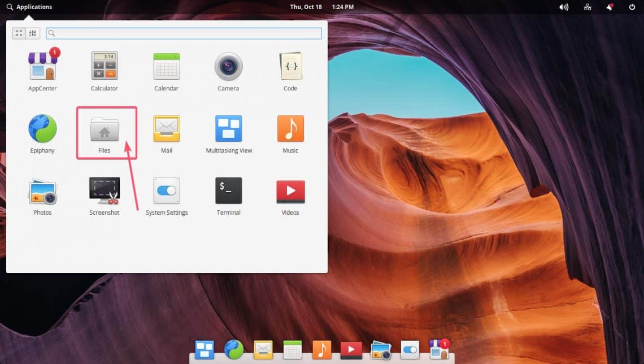Open the power session menu

click(632, 7)
